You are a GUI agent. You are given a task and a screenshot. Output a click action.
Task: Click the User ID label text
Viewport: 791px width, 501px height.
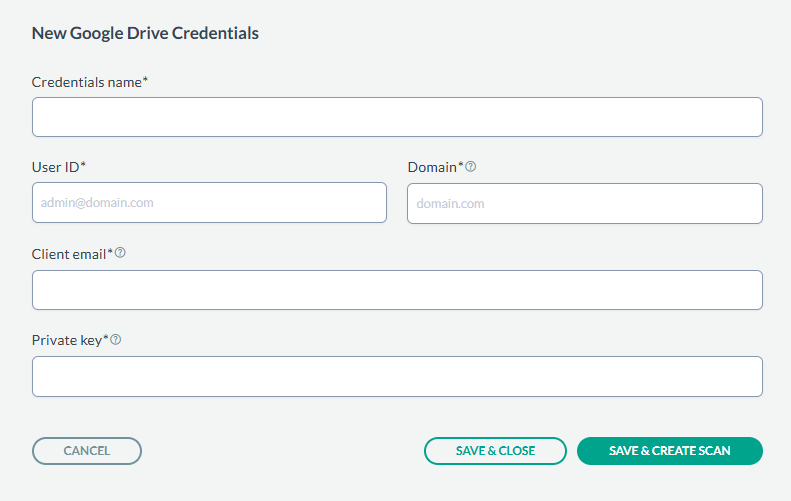click(x=58, y=166)
